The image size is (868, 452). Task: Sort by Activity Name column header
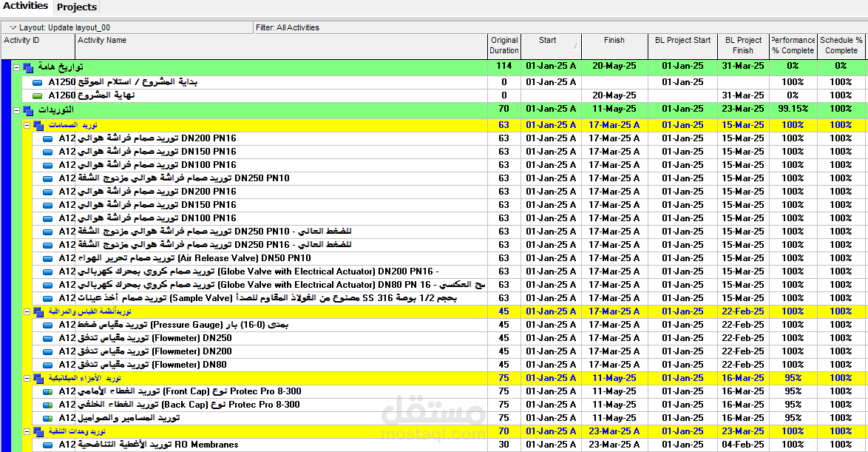(x=281, y=46)
